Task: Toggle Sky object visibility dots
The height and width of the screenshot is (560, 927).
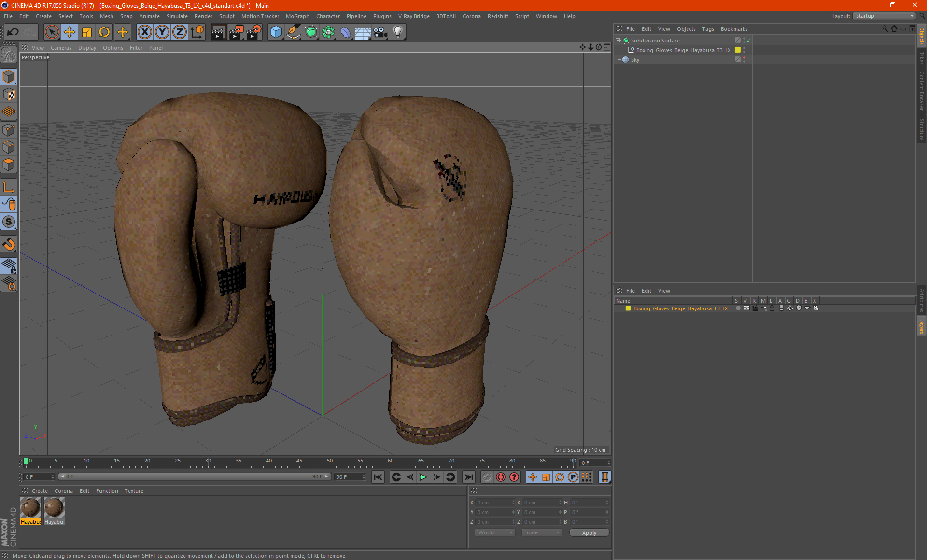Action: tap(744, 59)
